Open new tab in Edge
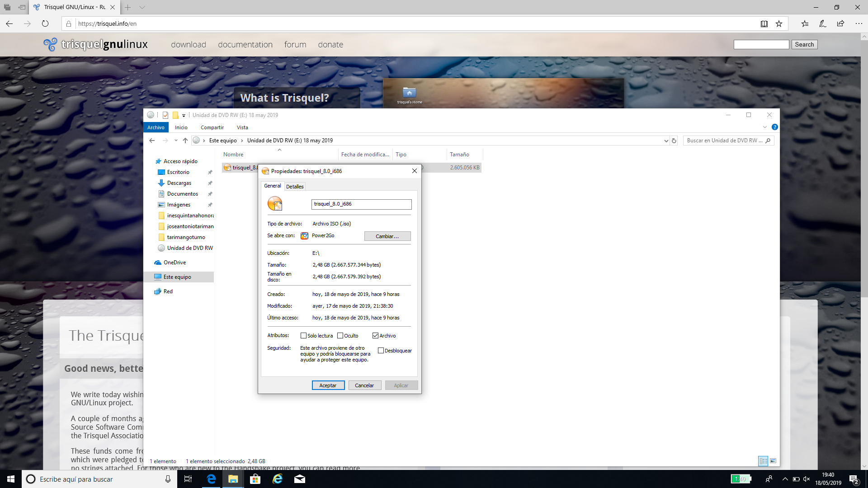Viewport: 868px width, 488px height. point(128,7)
